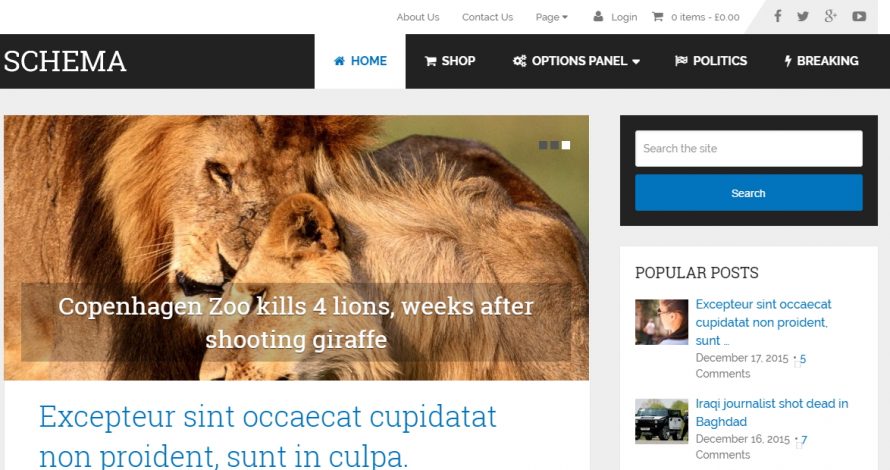Click the house icon in HOME tab

tap(339, 61)
